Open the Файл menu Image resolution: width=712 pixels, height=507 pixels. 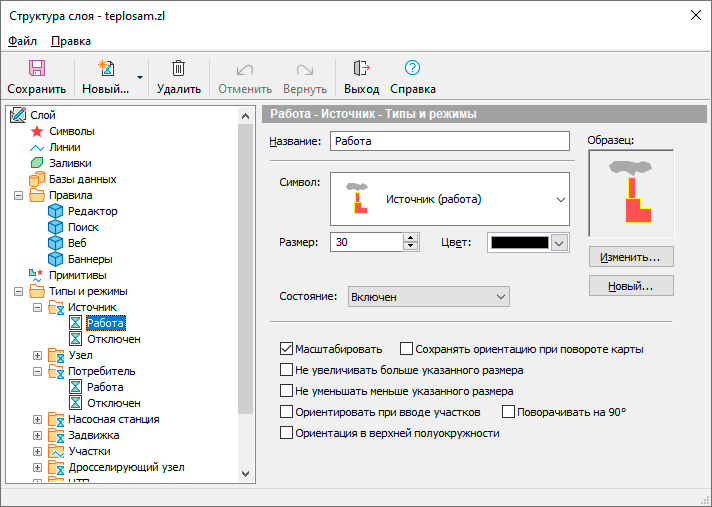[x=22, y=41]
